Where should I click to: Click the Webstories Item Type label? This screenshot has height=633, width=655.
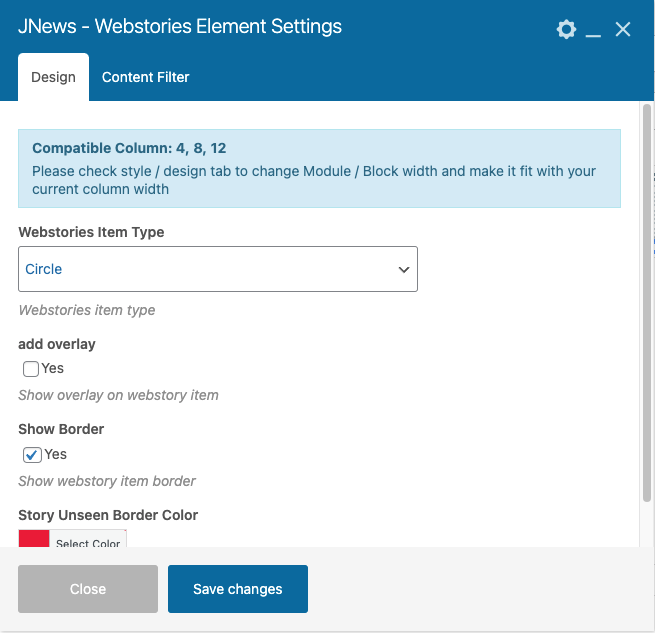[91, 232]
